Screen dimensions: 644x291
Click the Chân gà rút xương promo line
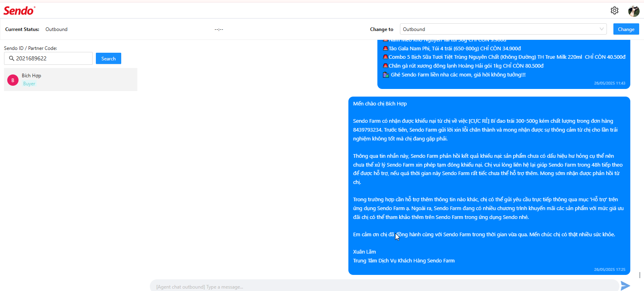point(463,66)
